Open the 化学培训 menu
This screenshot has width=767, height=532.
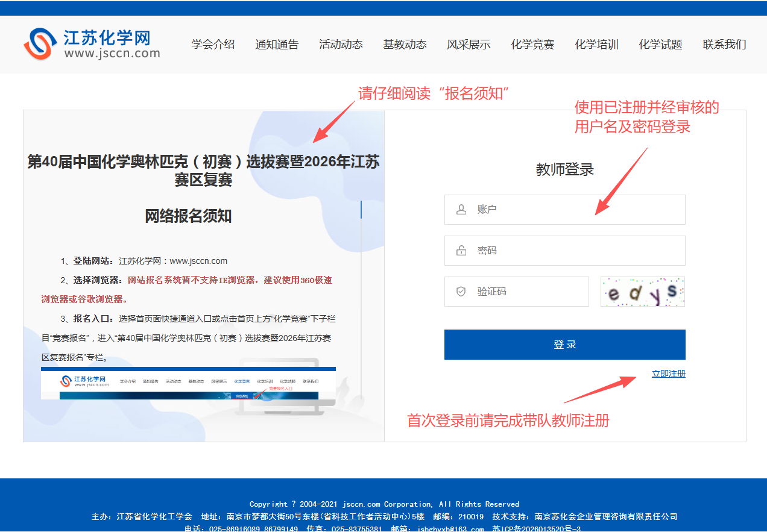596,45
